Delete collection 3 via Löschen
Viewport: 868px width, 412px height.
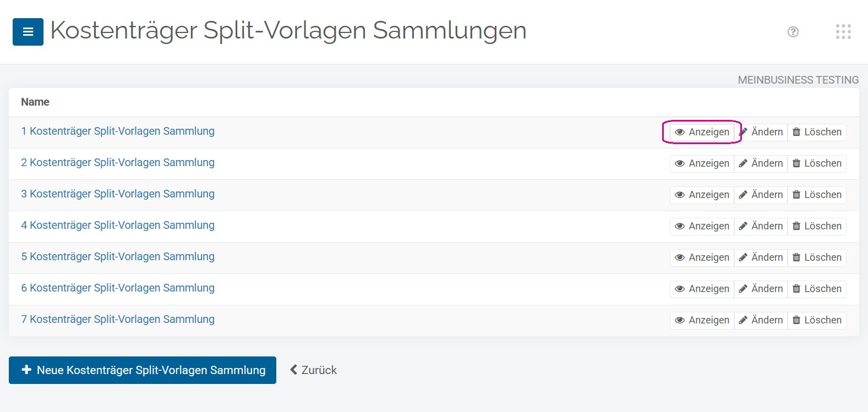click(x=817, y=195)
